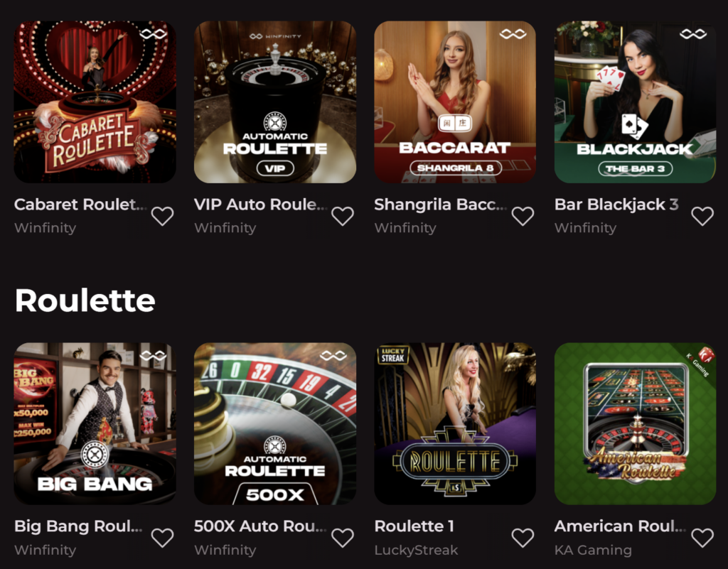Favorite VIP Auto Roulette with heart
The width and height of the screenshot is (728, 569).
[x=343, y=216]
